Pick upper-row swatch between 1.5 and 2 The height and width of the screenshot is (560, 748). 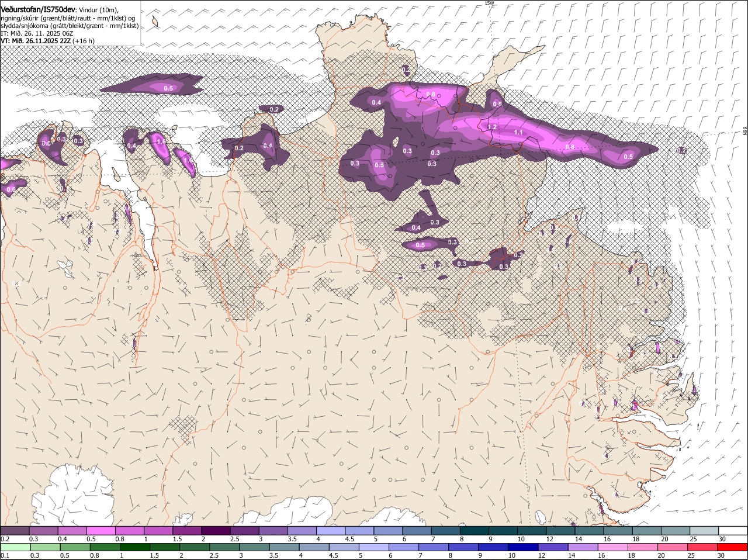[x=187, y=530]
